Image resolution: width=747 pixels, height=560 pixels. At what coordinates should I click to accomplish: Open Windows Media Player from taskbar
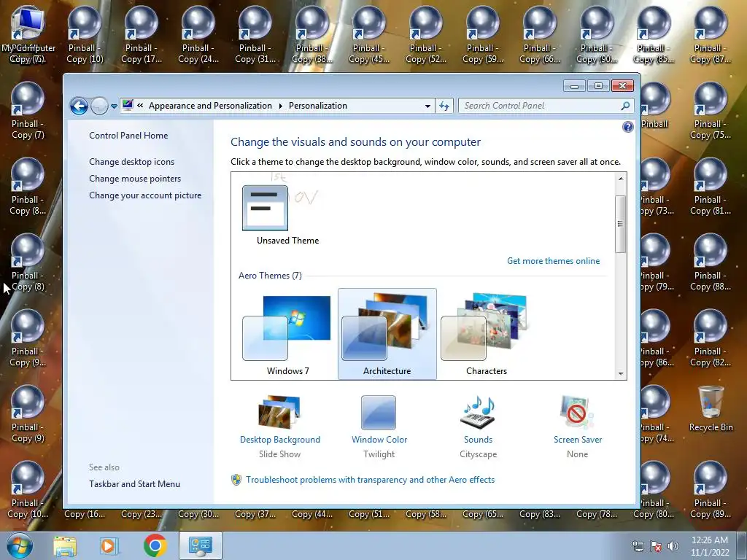click(x=109, y=545)
